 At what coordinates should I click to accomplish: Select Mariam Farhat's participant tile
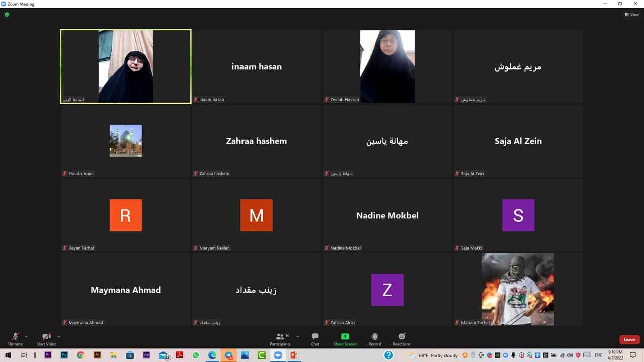pyautogui.click(x=518, y=290)
